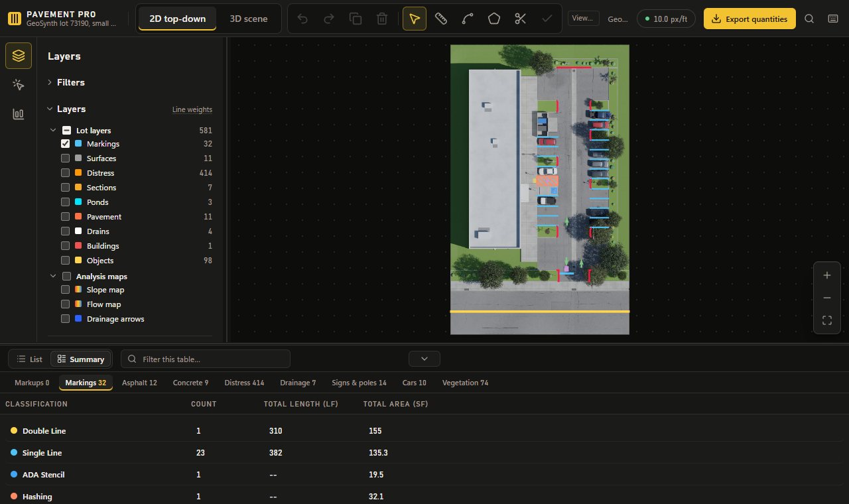The width and height of the screenshot is (849, 504).
Task: Open the Layers sidebar panel icon
Action: tap(19, 56)
